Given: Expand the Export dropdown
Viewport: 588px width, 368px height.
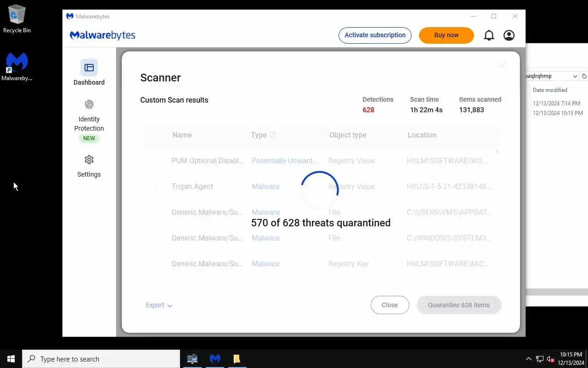Looking at the screenshot, I should pos(159,305).
